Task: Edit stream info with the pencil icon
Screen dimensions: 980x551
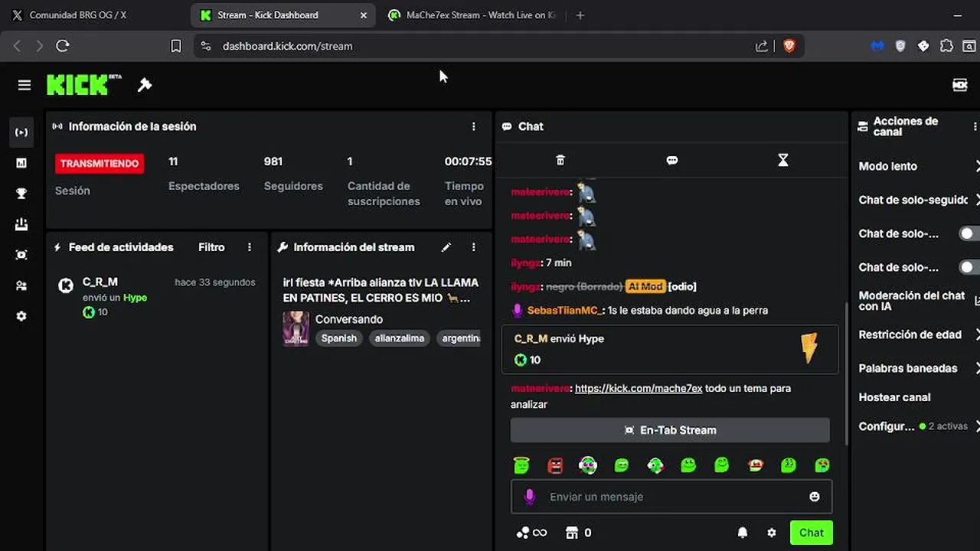Action: (446, 247)
